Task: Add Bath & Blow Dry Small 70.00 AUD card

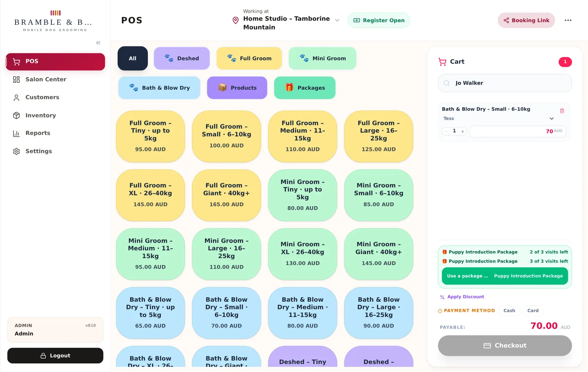Action: 226,313
